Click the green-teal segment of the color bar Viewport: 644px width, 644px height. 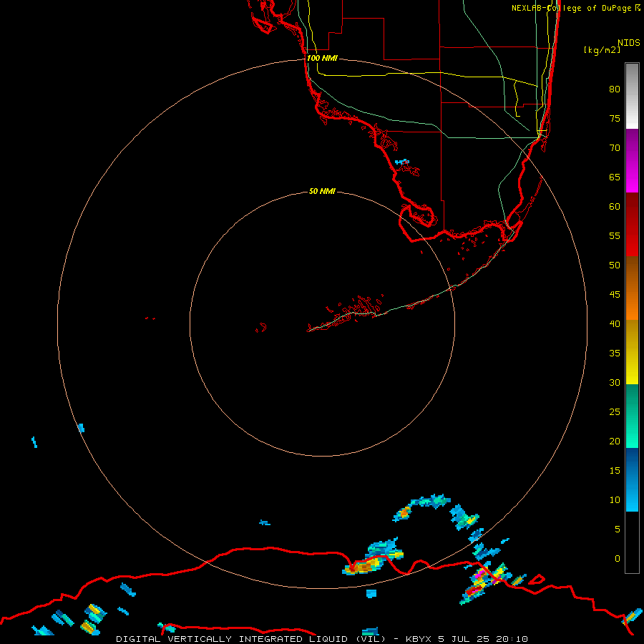pyautogui.click(x=632, y=416)
